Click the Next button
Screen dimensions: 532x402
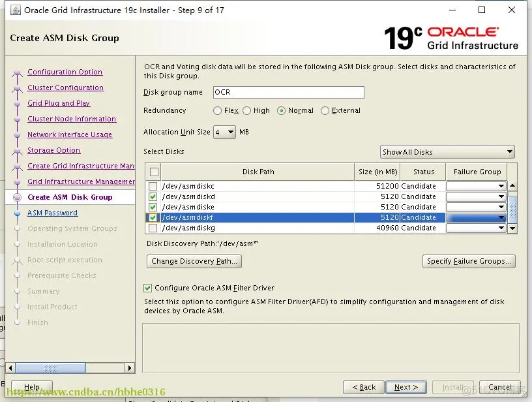point(406,387)
